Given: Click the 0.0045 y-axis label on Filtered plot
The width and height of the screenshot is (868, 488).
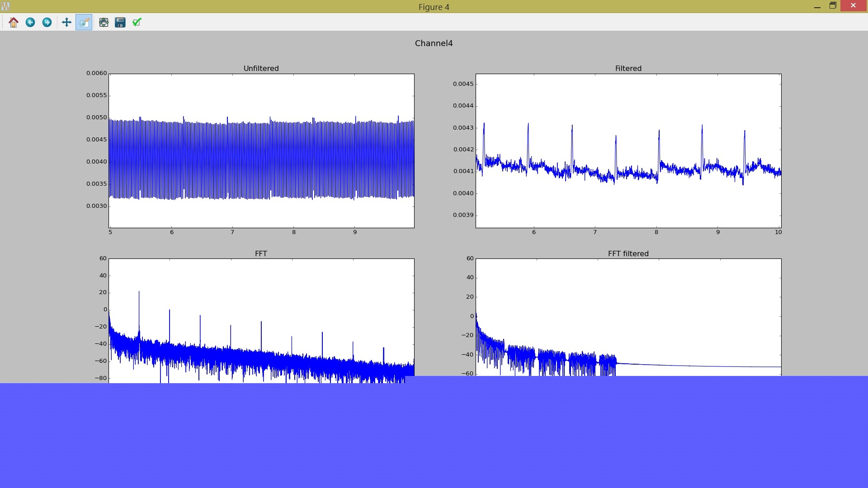Looking at the screenshot, I should (463, 84).
